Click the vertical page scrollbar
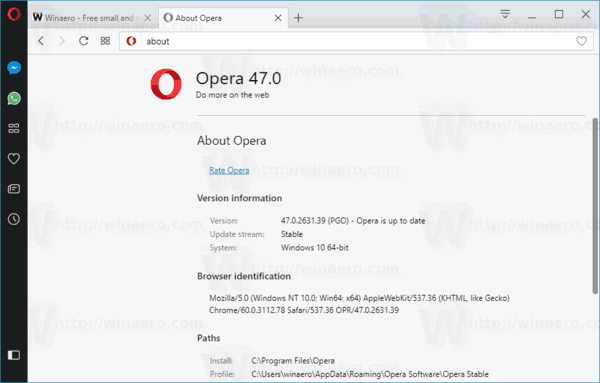600x383 pixels. 595,206
